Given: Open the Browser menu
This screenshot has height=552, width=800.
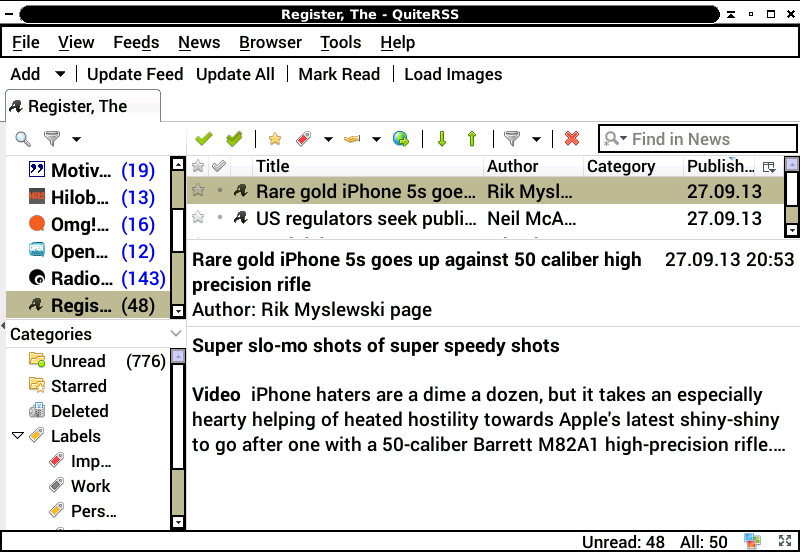Looking at the screenshot, I should tap(270, 42).
